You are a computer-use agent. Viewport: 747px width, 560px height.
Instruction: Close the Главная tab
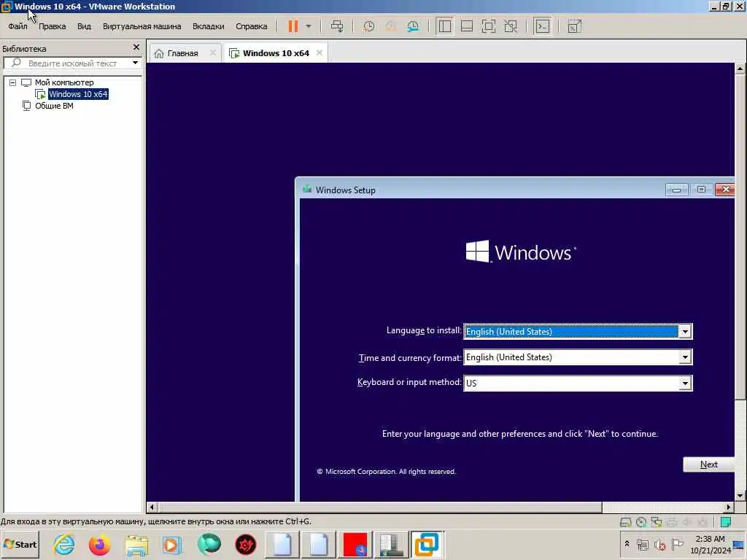pos(212,52)
